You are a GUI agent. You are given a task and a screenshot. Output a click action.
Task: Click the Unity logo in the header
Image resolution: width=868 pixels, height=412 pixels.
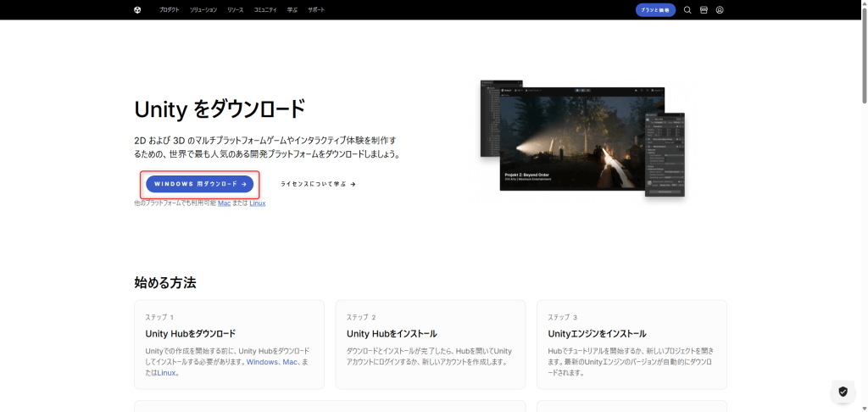[x=137, y=10]
